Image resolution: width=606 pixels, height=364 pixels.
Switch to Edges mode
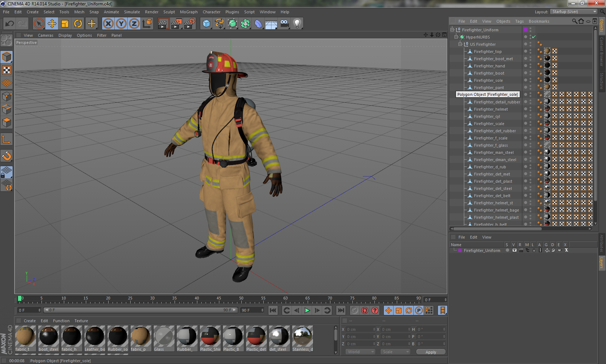tap(7, 110)
